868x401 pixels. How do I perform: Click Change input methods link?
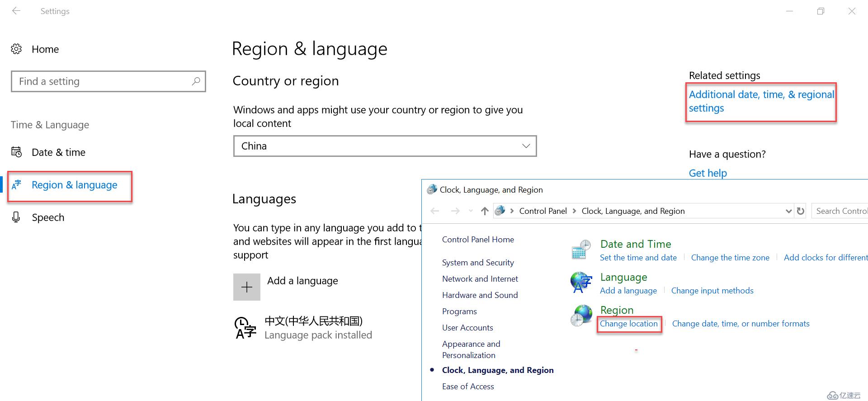(x=712, y=291)
